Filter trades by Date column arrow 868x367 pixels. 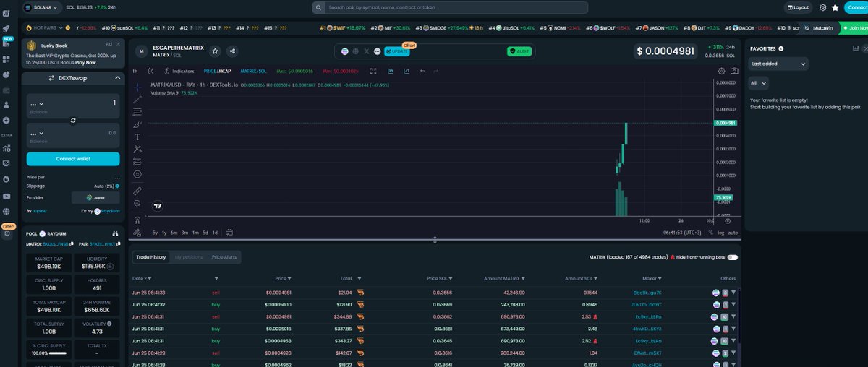click(150, 278)
